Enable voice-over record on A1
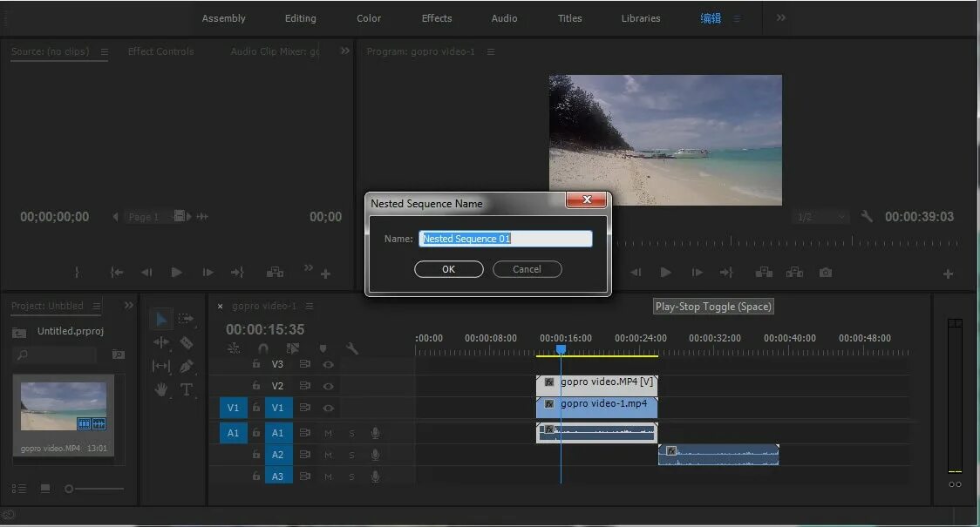This screenshot has height=527, width=980. (375, 433)
